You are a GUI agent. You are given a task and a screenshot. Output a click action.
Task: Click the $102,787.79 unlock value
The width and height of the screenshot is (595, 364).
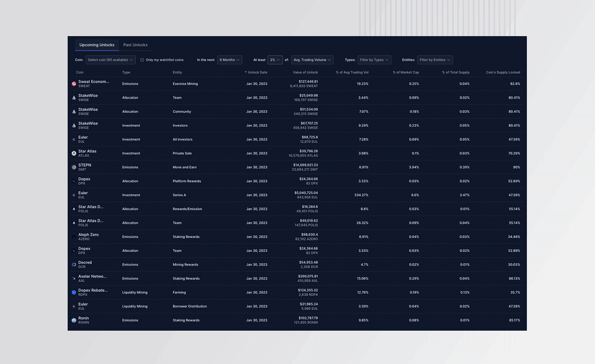(x=308, y=318)
